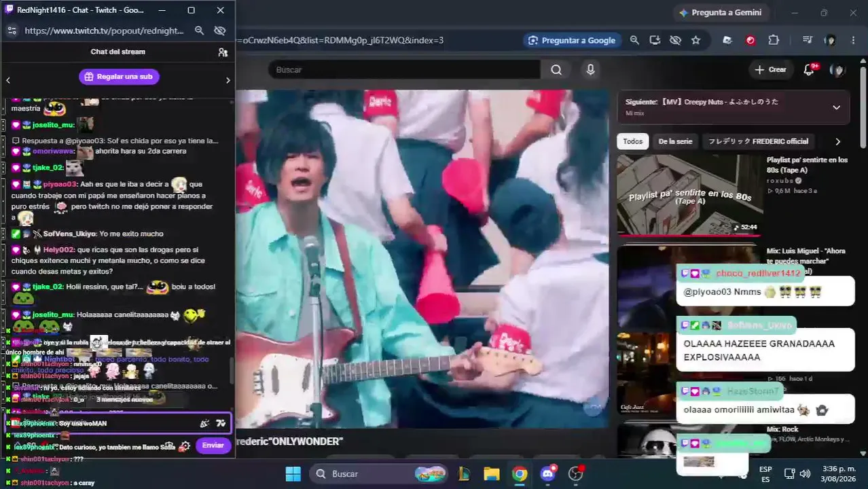Click install app icon in YouTube address bar
868x489 pixels.
pyautogui.click(x=655, y=40)
